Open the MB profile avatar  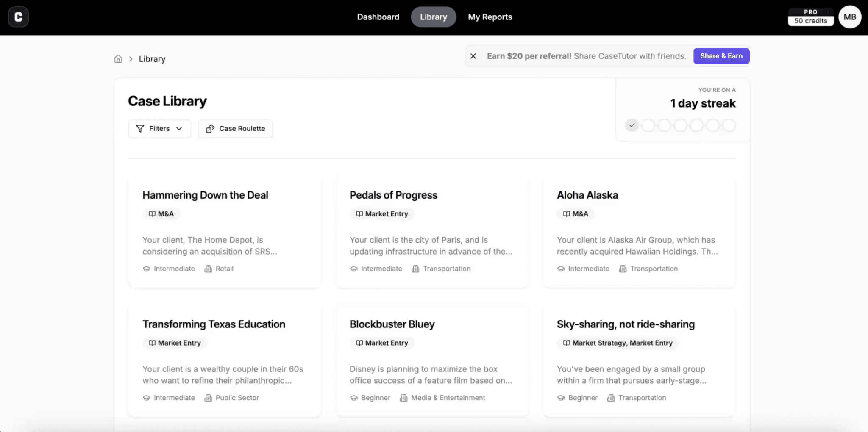(850, 17)
